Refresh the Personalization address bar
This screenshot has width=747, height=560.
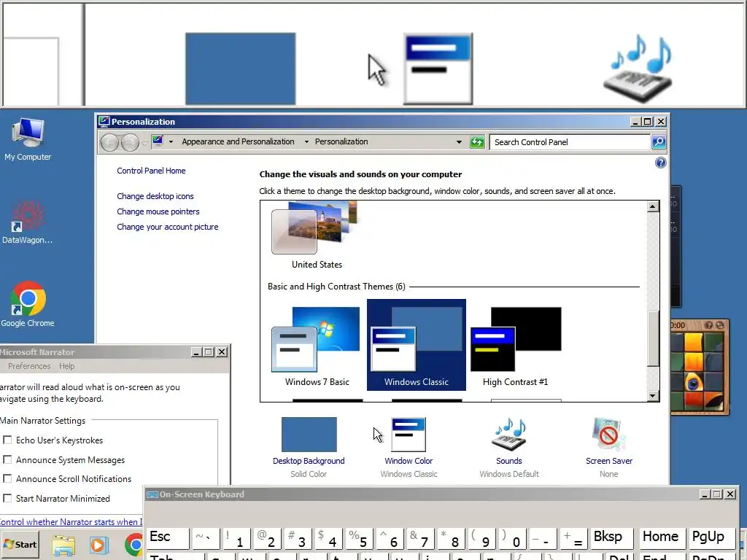477,142
